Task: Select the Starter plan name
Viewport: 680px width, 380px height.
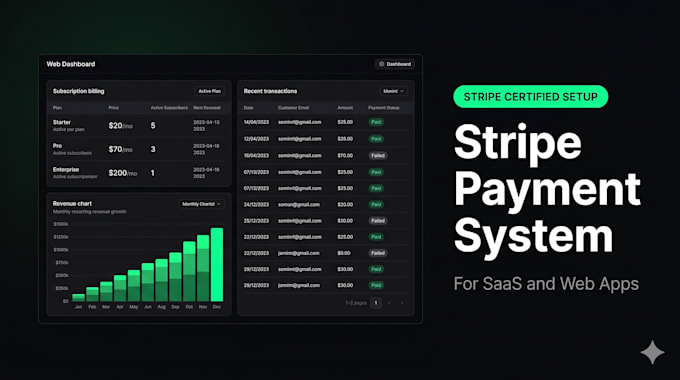Action: pyautogui.click(x=62, y=122)
